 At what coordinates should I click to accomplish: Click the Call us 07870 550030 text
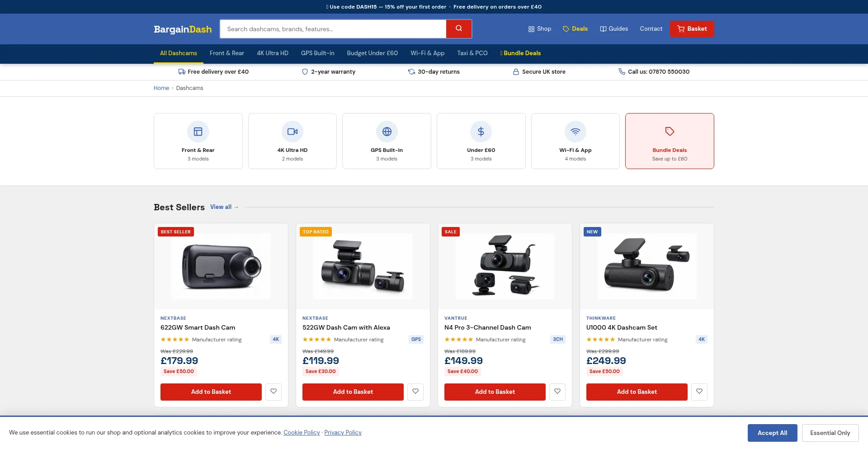click(x=659, y=72)
